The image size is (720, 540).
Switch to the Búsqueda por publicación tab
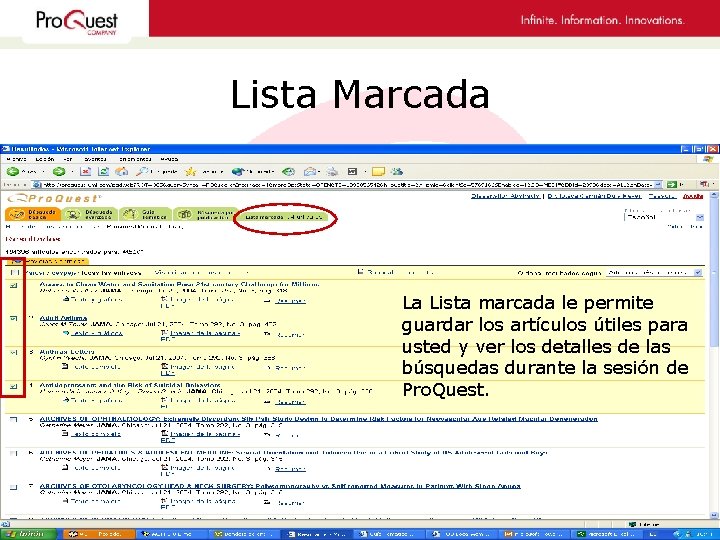[206, 214]
